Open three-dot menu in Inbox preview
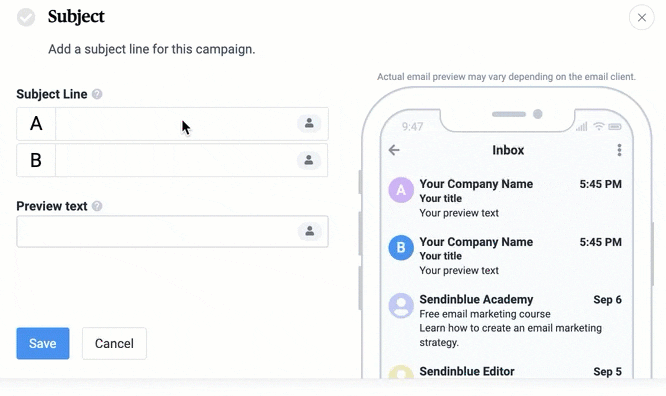666x396 pixels. (x=619, y=150)
